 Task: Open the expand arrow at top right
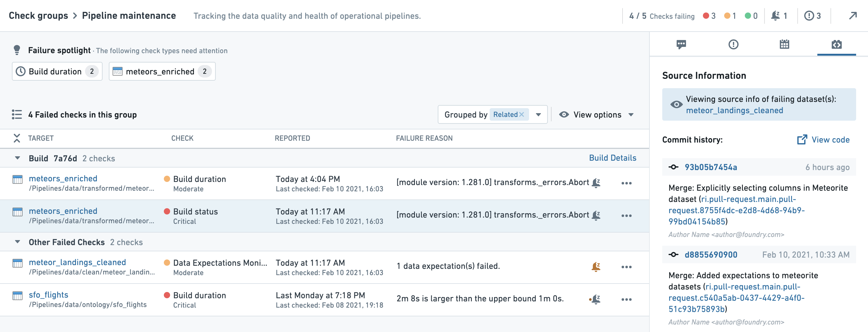coord(852,16)
